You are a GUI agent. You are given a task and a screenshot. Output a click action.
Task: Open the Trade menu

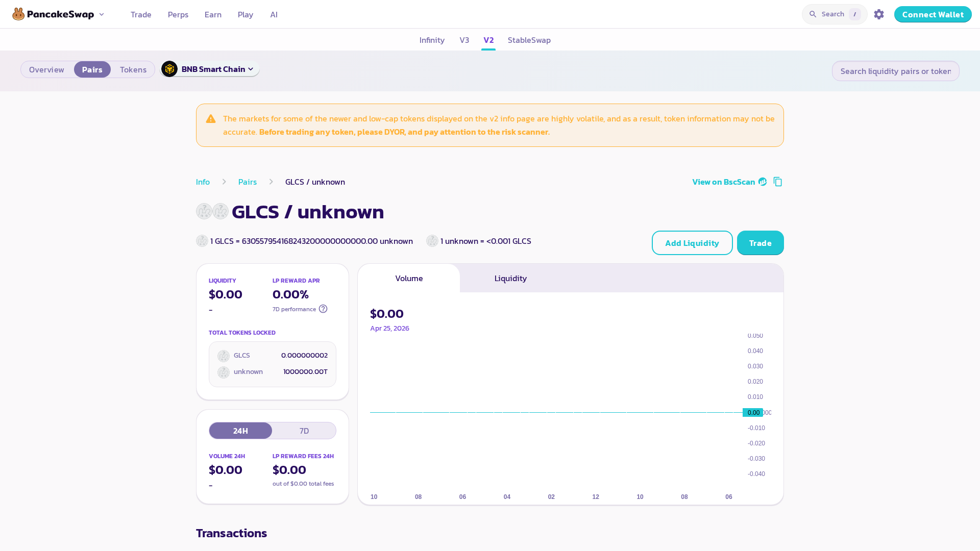tap(141, 14)
